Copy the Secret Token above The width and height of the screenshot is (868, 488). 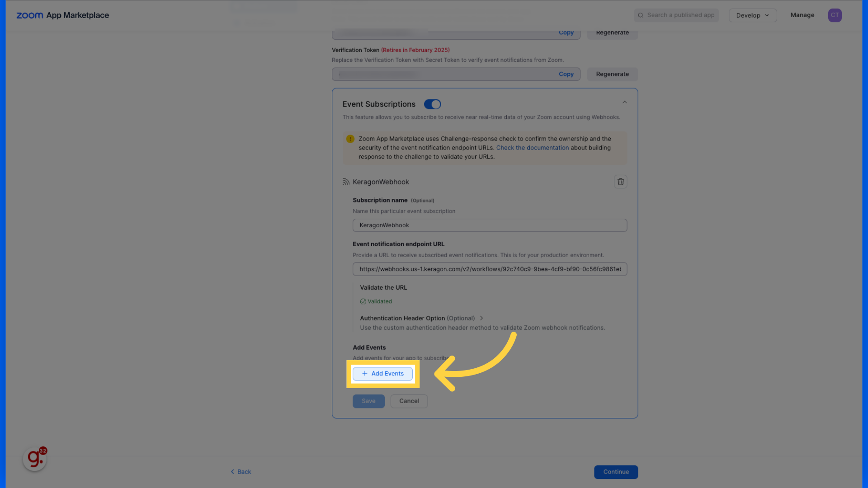(x=566, y=33)
